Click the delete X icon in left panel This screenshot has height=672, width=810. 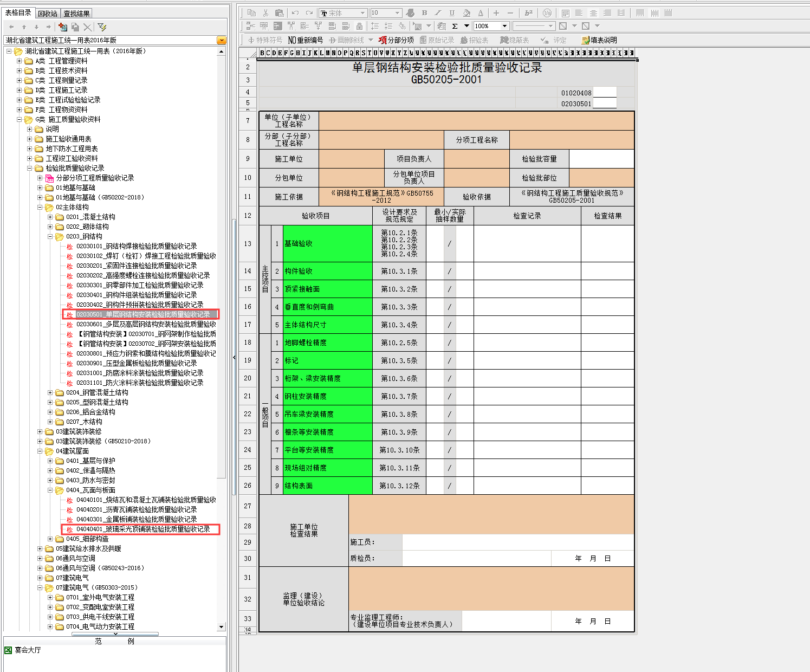click(87, 27)
